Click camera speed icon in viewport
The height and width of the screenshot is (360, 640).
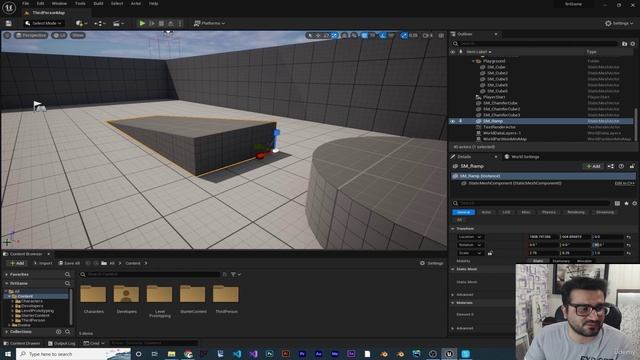click(x=427, y=36)
